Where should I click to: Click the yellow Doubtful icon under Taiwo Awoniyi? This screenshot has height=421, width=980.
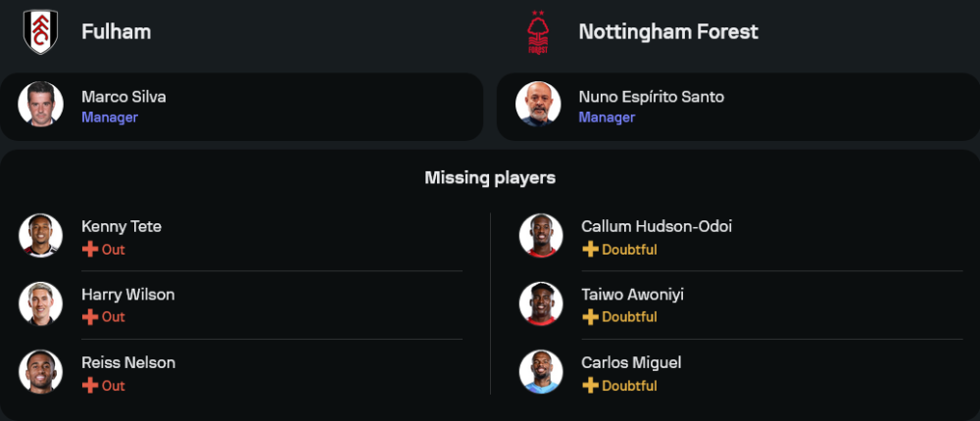tap(590, 317)
